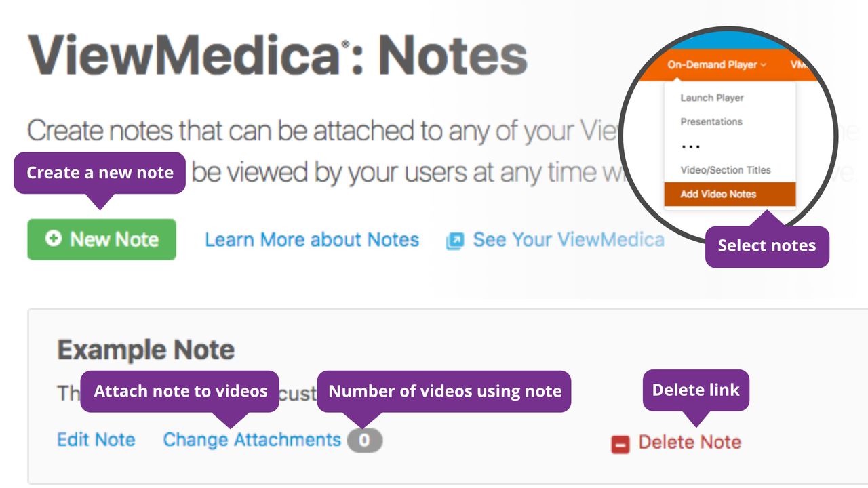Click the gray attachments count badge showing 0
This screenshot has width=868, height=488.
363,440
